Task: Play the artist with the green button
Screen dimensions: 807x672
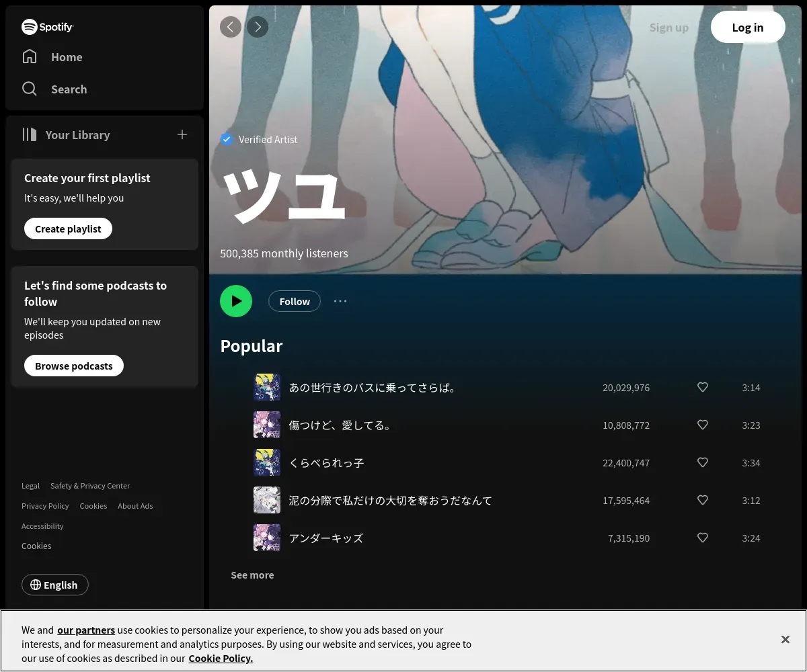Action: [x=236, y=301]
